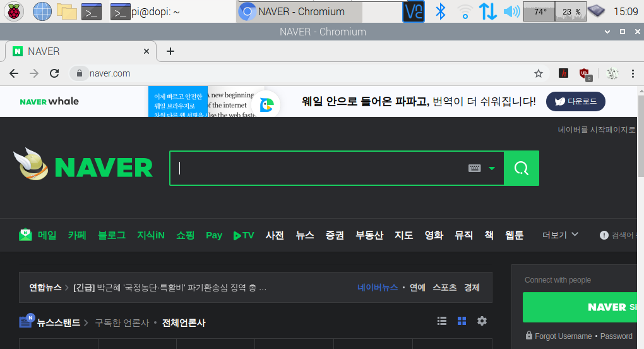Click the CPU temperature monitor
This screenshot has height=349, width=644.
(x=539, y=11)
